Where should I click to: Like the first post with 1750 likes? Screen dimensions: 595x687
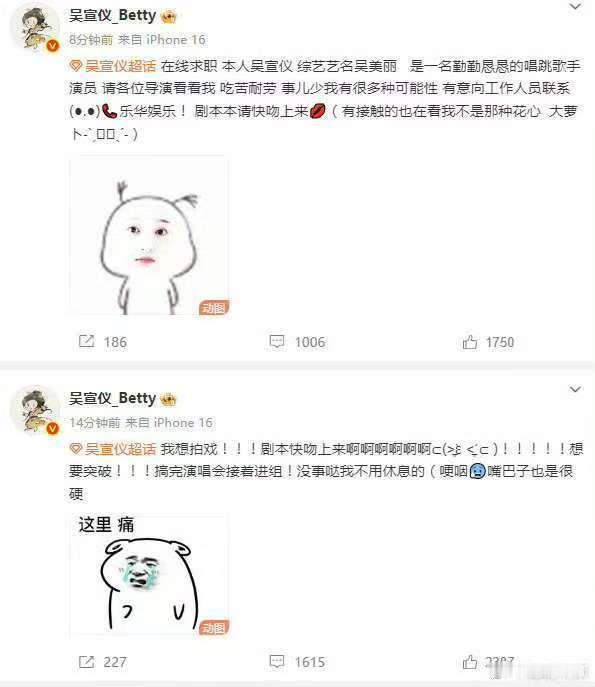tap(470, 342)
